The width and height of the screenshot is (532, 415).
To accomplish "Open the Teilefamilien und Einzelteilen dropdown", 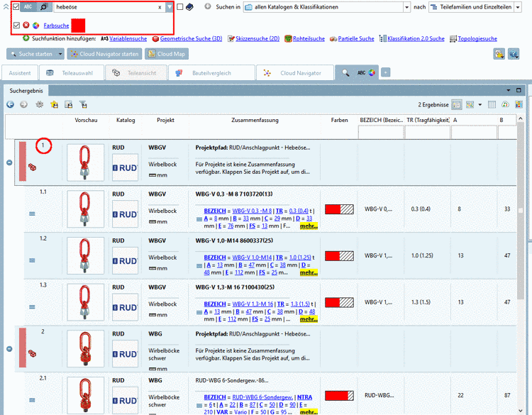I will (518, 7).
